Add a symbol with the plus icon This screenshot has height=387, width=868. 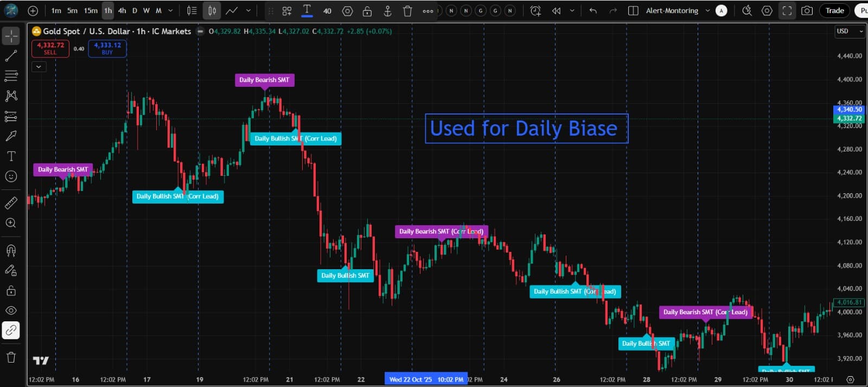point(33,10)
